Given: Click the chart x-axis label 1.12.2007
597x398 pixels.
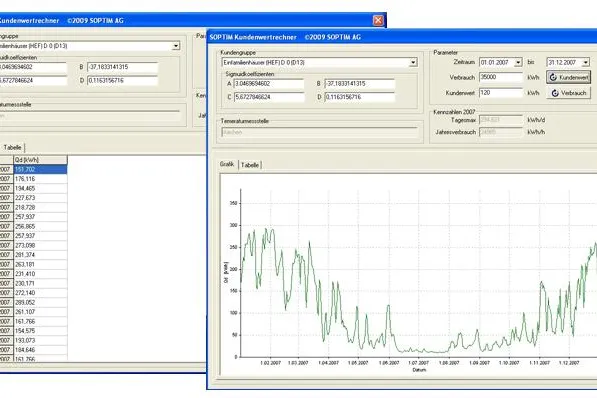Looking at the screenshot, I should click(569, 363).
